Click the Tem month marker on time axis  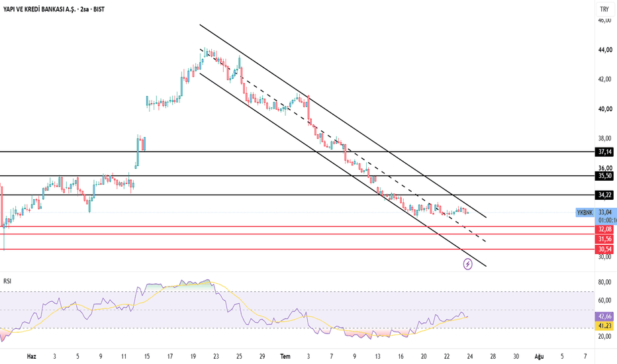click(285, 357)
